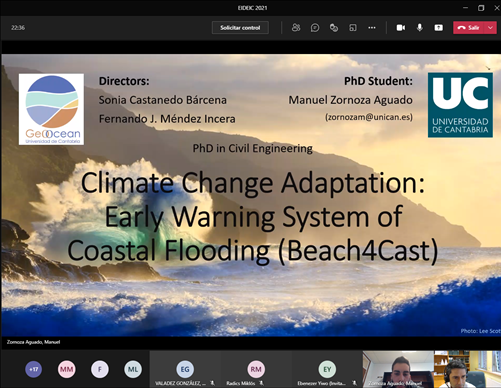Click the 'Photo: Lee Scott' credit text

click(480, 331)
